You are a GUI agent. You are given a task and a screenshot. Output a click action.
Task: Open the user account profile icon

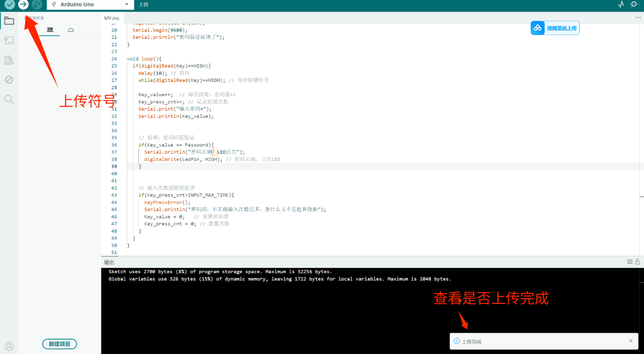pyautogui.click(x=9, y=346)
